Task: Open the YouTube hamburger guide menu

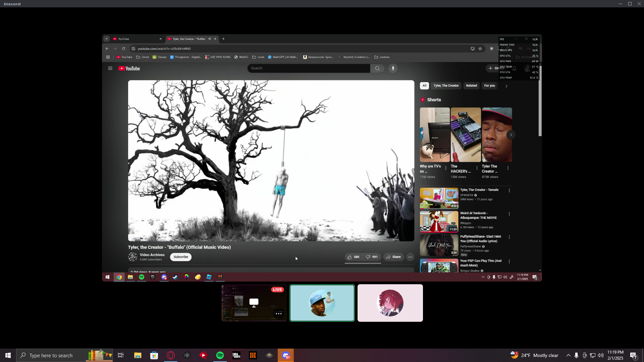Action: (110, 68)
